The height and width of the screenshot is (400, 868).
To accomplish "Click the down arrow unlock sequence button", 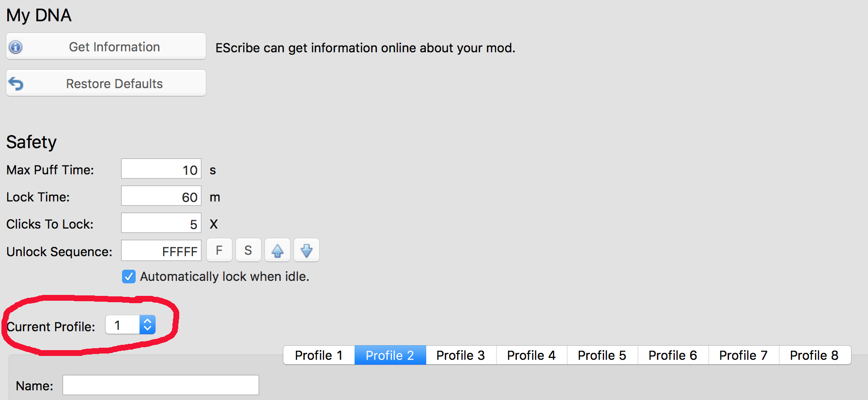I will click(x=307, y=250).
